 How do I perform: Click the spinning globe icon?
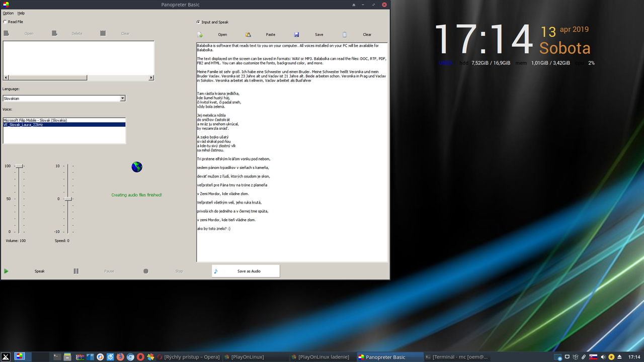(x=137, y=167)
